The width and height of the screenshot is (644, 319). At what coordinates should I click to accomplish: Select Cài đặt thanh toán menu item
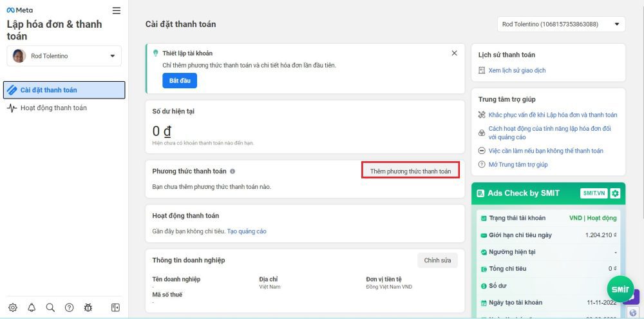click(64, 90)
